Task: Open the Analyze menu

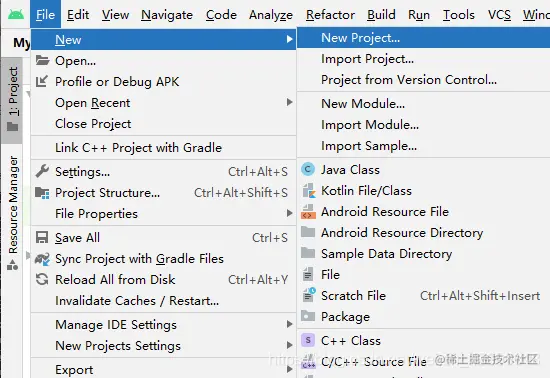Action: [x=271, y=15]
